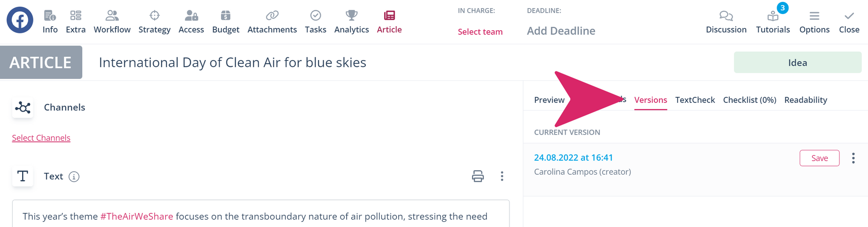The height and width of the screenshot is (227, 868).
Task: Click Add Deadline field
Action: coord(561,31)
